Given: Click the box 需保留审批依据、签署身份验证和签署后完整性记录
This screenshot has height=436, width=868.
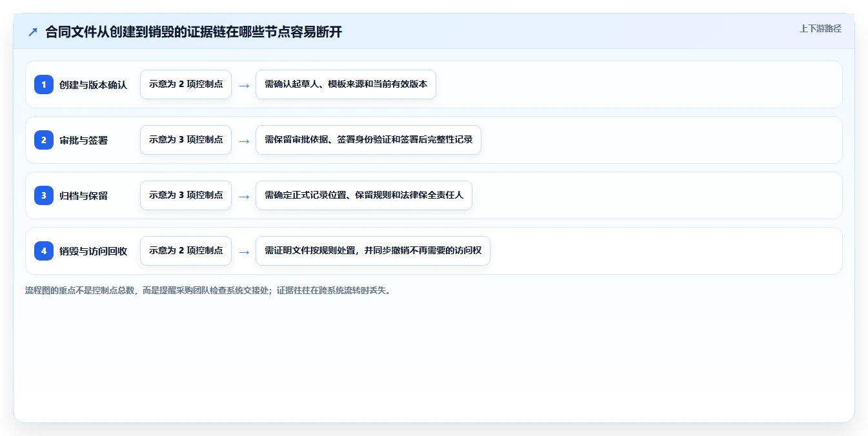Looking at the screenshot, I should pos(368,140).
